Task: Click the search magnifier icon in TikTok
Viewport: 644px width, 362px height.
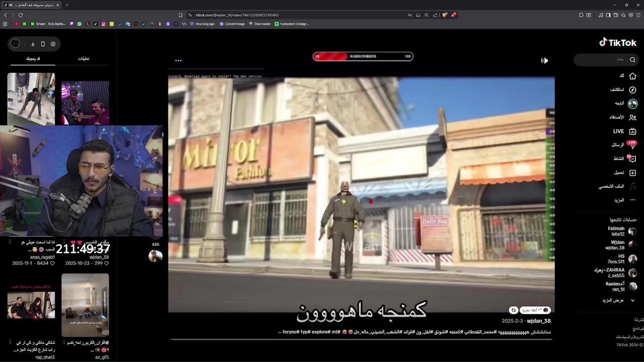Action: [632, 60]
